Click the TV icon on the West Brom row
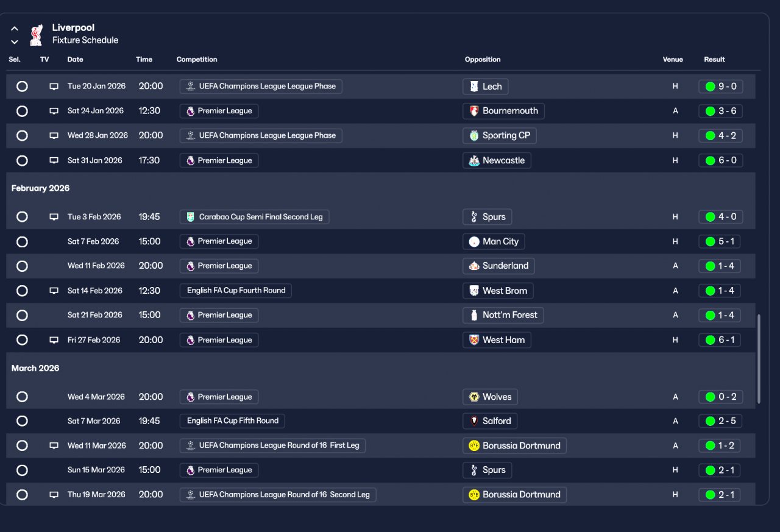Image resolution: width=780 pixels, height=532 pixels. 54,291
